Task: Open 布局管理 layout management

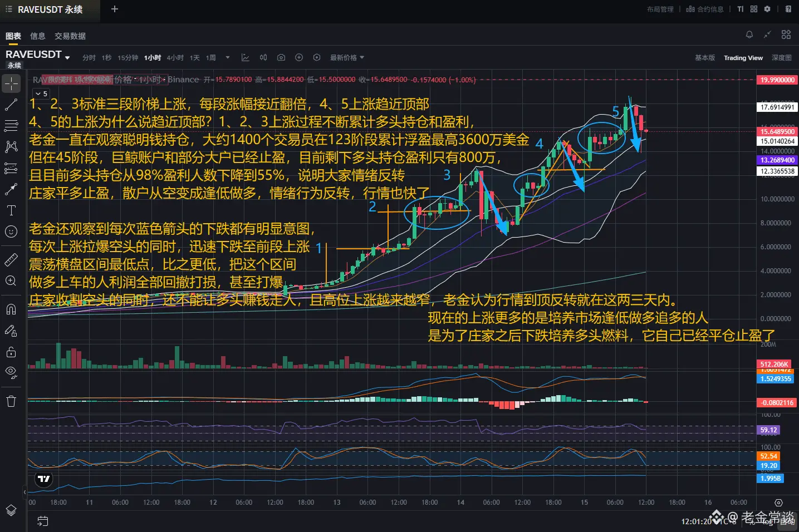Action: tap(660, 9)
